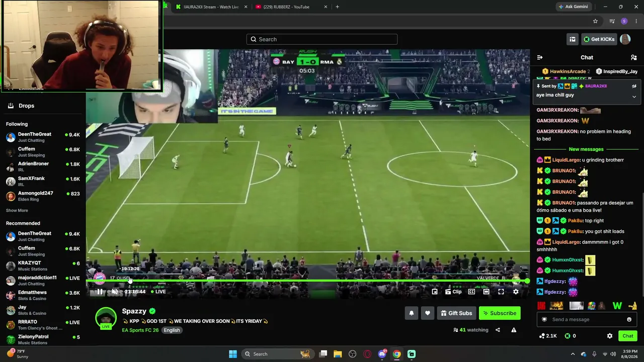This screenshot has height=362, width=644.
Task: Create a Clip of the stream
Action: (x=453, y=292)
